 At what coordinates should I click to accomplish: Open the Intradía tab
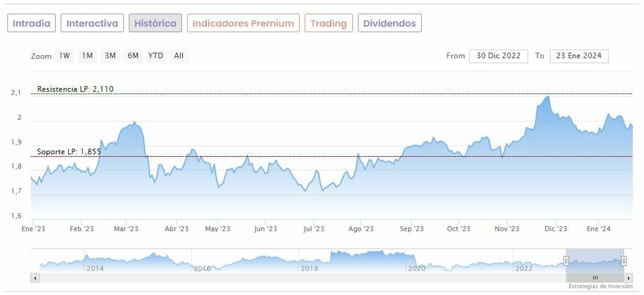click(x=32, y=24)
